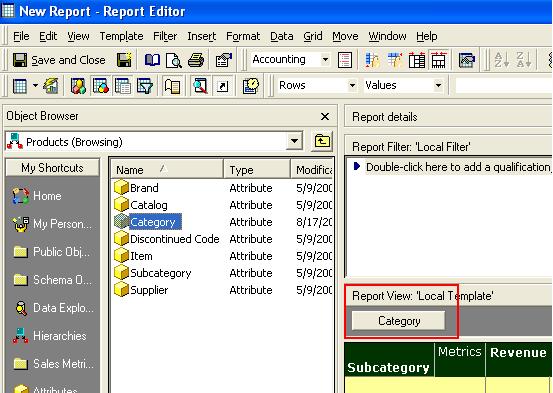
Task: Click the blue-row grid with hand icon
Action: pyautogui.click(x=395, y=60)
